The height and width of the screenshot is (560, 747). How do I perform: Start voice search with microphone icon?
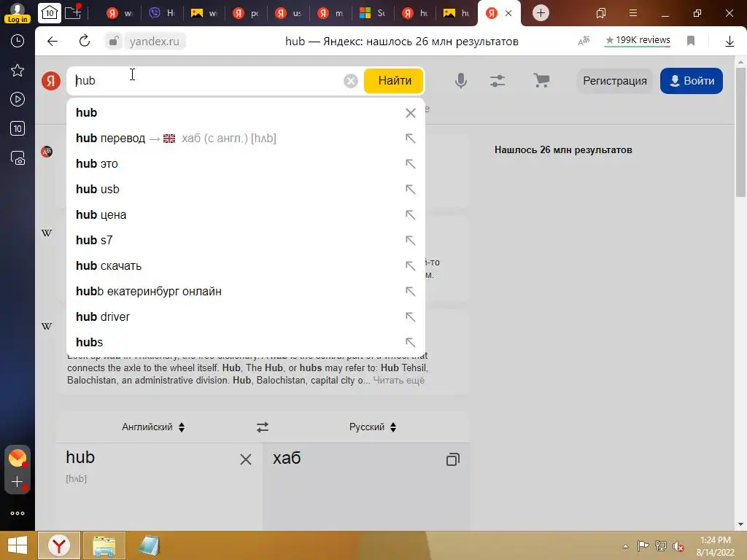[461, 81]
